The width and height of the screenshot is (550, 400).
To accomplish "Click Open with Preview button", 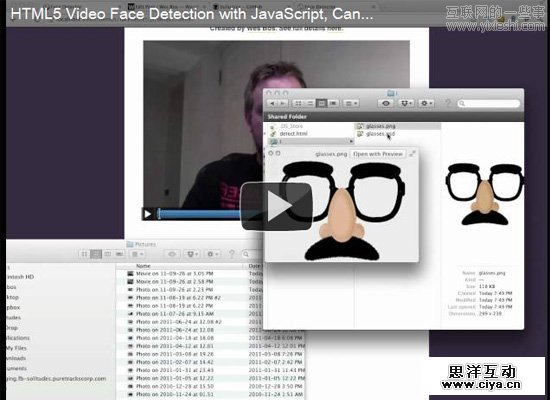I will point(377,154).
